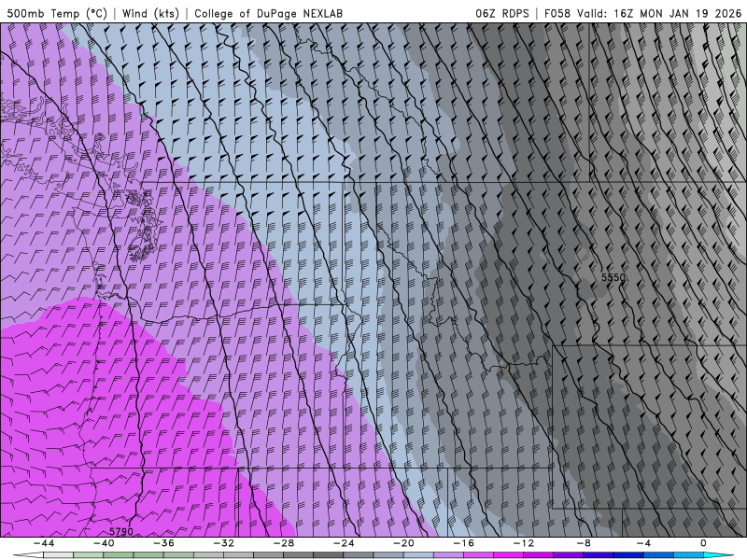Image resolution: width=747 pixels, height=560 pixels.
Task: Click the '-36' color scale label
Action: point(163,543)
